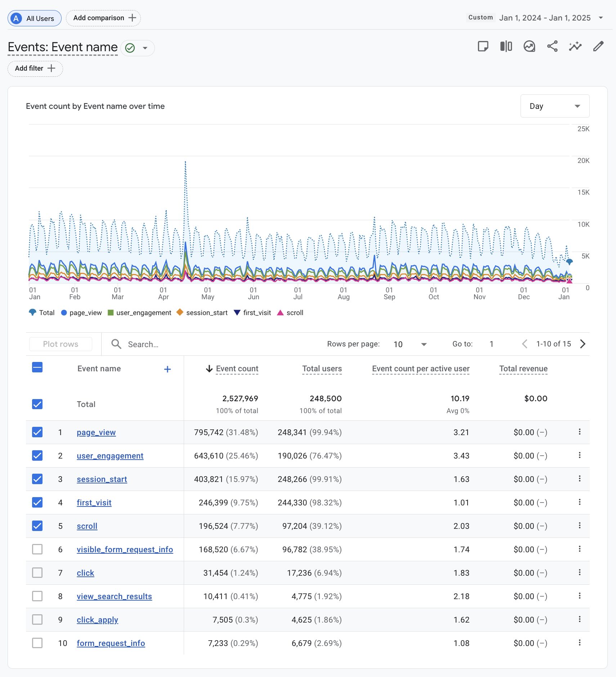Open more options for visible_form_request_info row
The height and width of the screenshot is (677, 616).
[580, 549]
